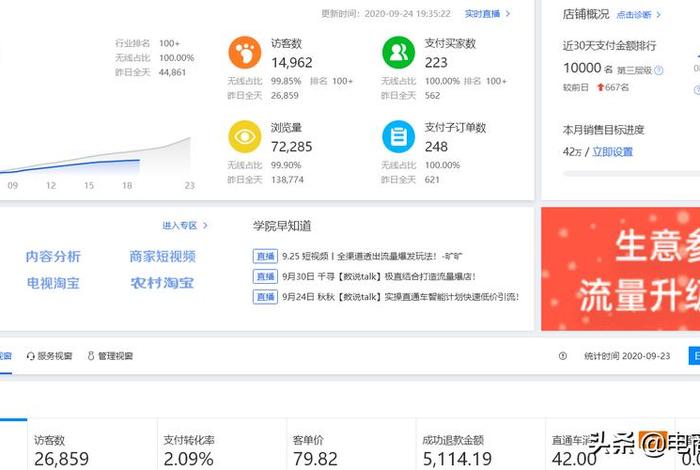Click the help icon beside 第三层级
The image size is (700, 470).
(658, 70)
